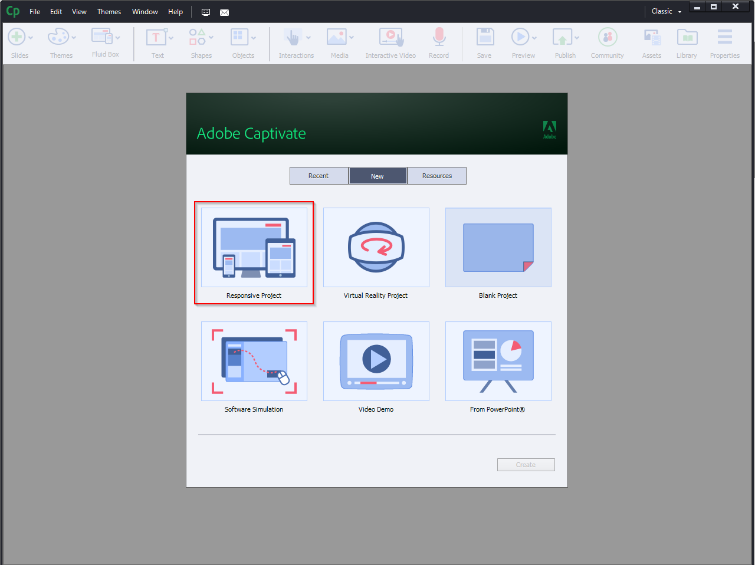Open the Community toolbar icon
755x565 pixels.
click(607, 37)
